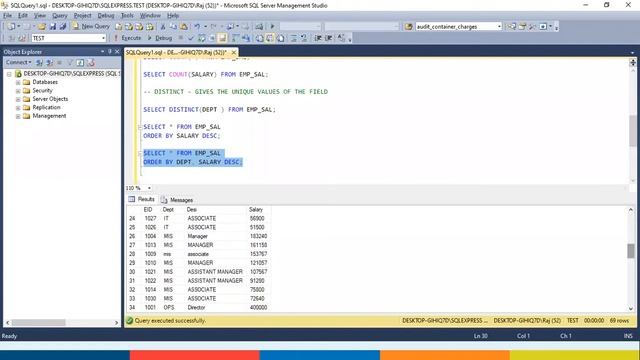Viewport: 640px width, 360px height.
Task: Click the Connect Object Explorer icon
Action: click(x=40, y=62)
